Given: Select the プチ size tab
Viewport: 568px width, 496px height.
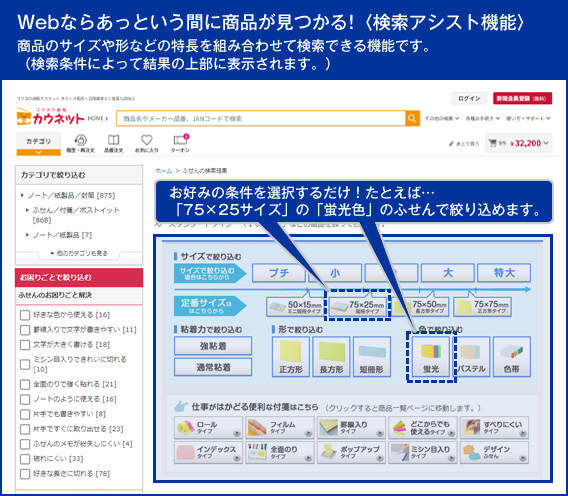Looking at the screenshot, I should [x=279, y=273].
